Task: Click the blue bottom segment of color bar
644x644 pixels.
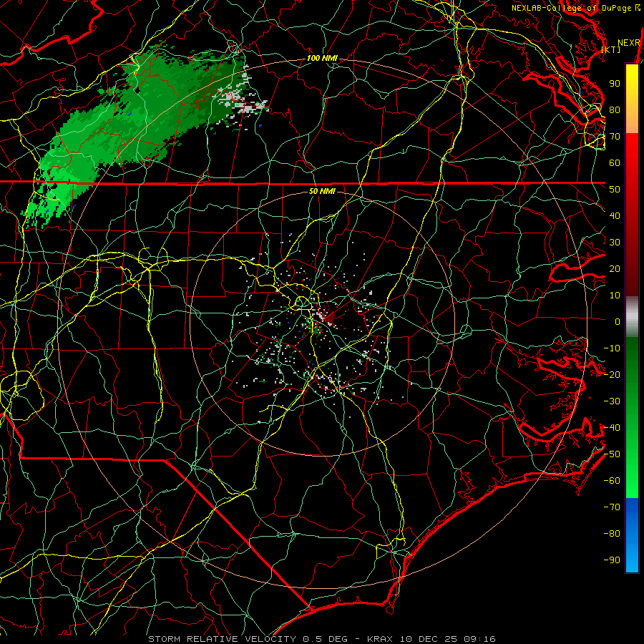Action: tap(632, 535)
